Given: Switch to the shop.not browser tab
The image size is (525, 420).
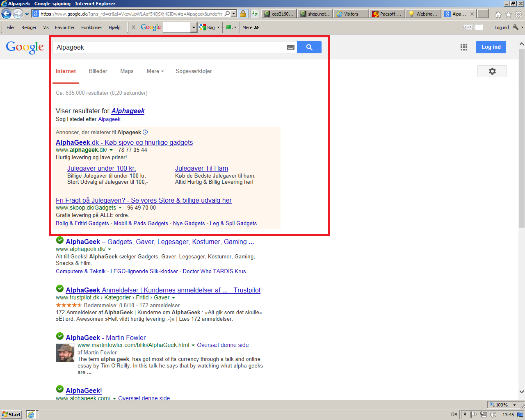Looking at the screenshot, I should tap(315, 14).
